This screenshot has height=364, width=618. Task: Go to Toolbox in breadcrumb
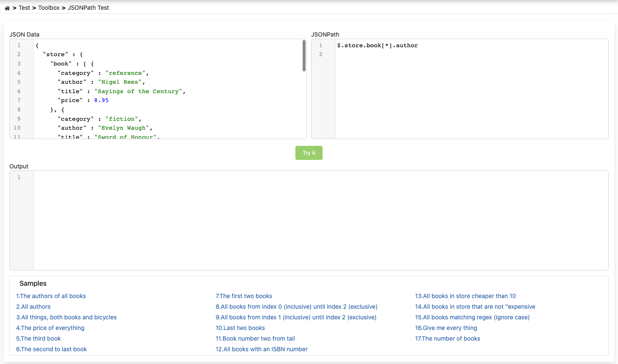click(x=49, y=8)
